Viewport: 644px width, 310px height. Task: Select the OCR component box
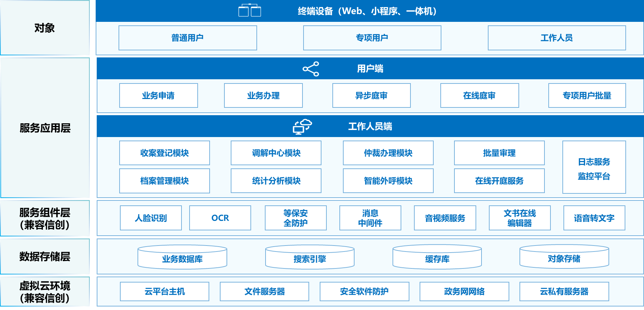coord(220,218)
